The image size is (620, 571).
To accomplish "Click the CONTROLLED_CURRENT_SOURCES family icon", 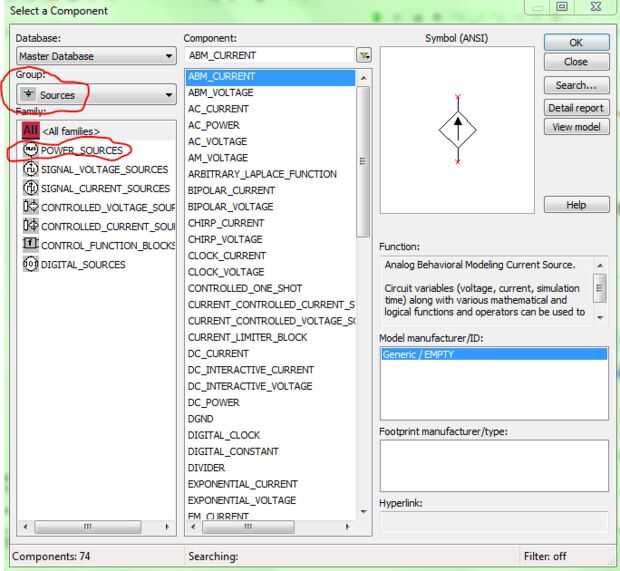I will point(30,226).
